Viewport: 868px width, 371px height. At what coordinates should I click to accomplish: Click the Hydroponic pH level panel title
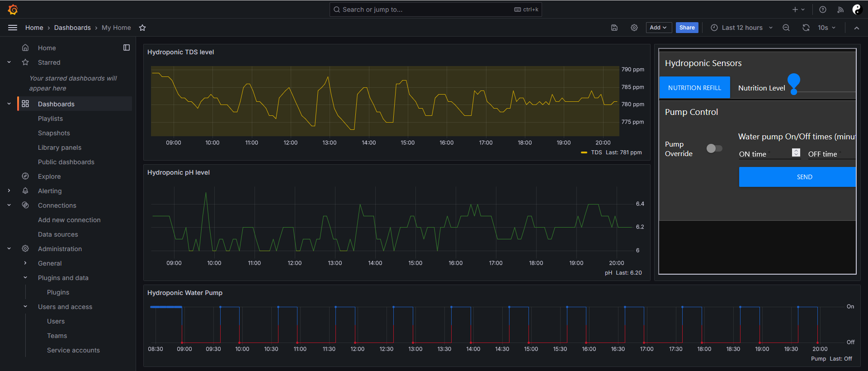point(179,172)
